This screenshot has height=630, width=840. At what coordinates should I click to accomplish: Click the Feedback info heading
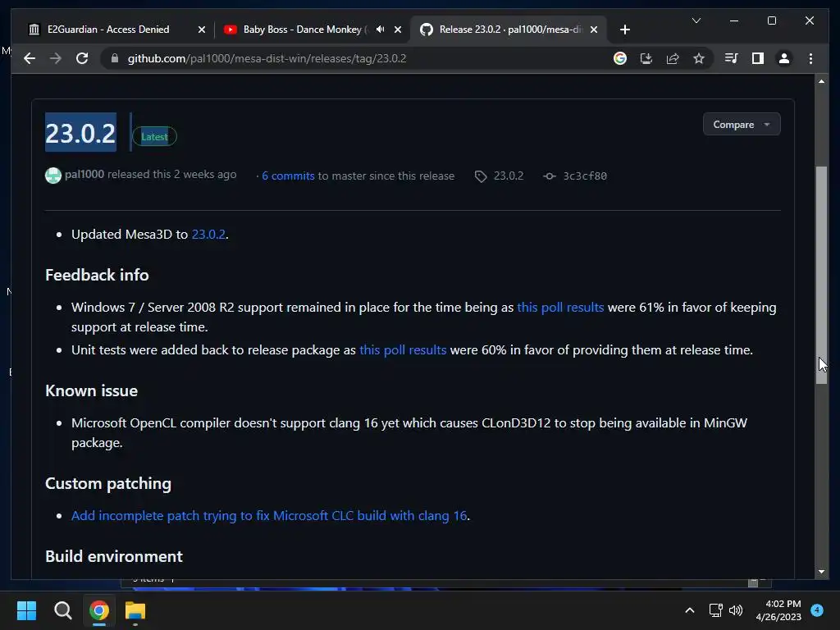97,275
